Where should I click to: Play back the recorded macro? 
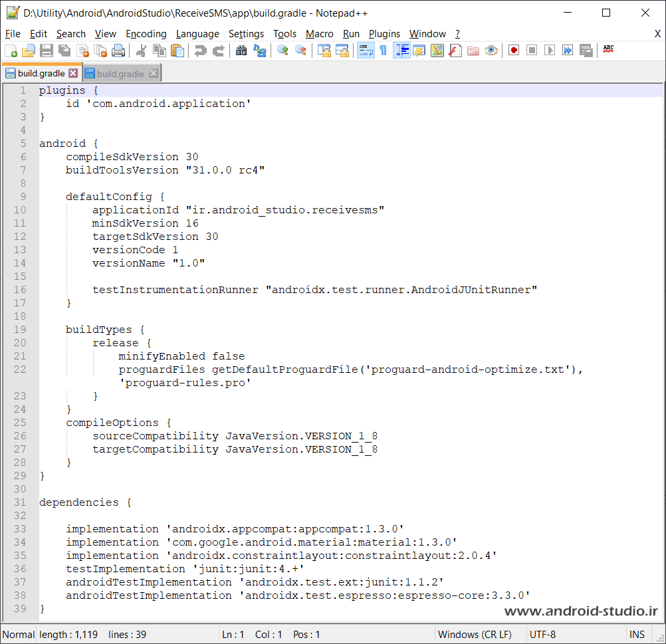click(548, 49)
